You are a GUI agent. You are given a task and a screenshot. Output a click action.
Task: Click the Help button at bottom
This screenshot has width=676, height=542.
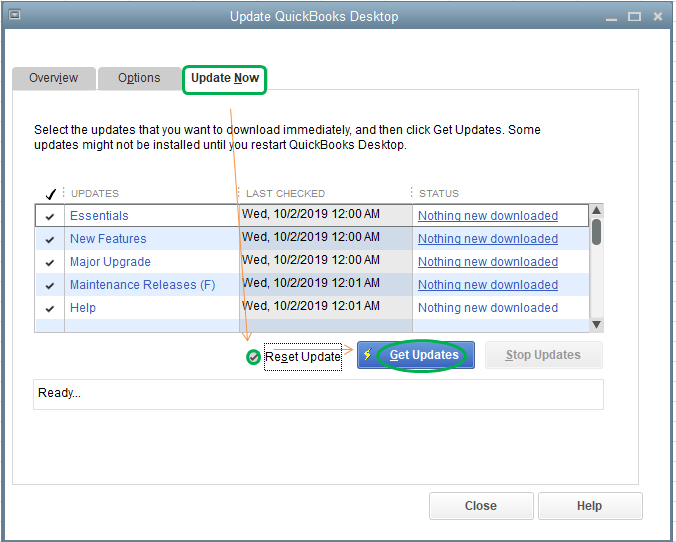589,505
